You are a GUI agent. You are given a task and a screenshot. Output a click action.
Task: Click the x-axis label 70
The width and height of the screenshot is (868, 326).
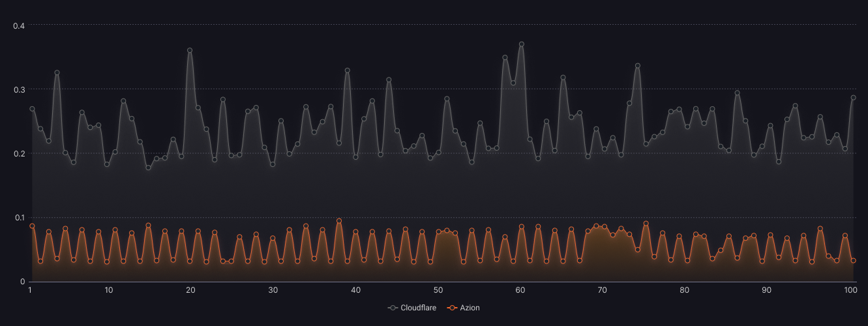pos(603,290)
